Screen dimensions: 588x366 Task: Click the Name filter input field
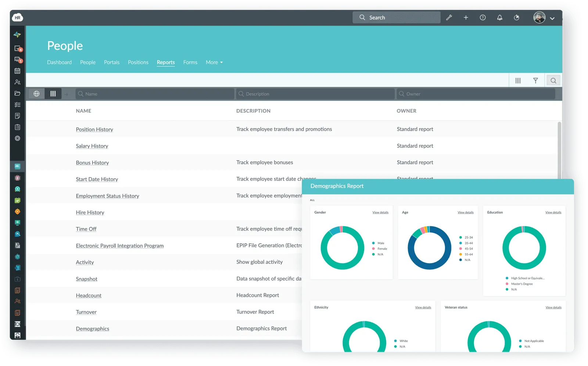155,94
